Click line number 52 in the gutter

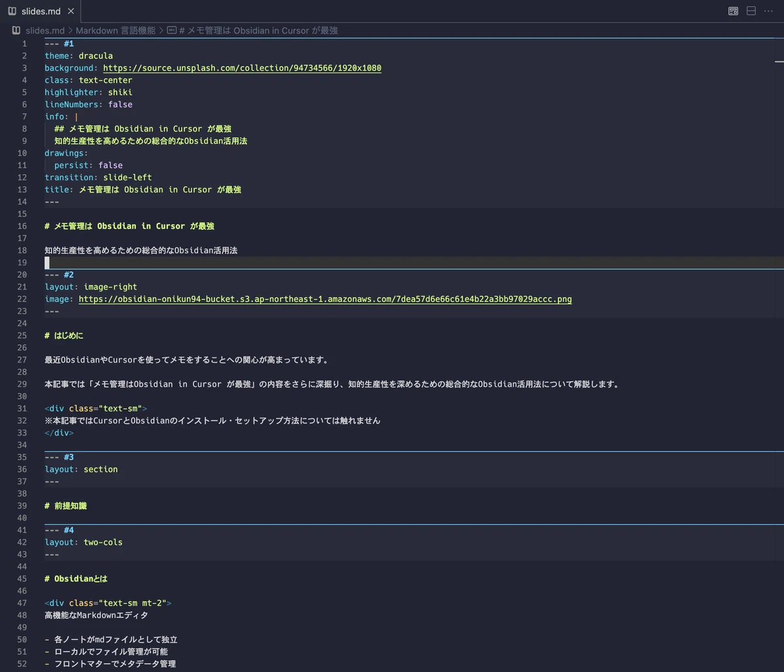coord(23,664)
